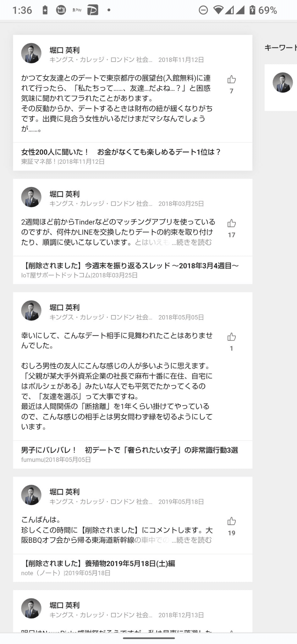Tap the cellular signal strength icon
The width and height of the screenshot is (297, 644).
click(229, 10)
